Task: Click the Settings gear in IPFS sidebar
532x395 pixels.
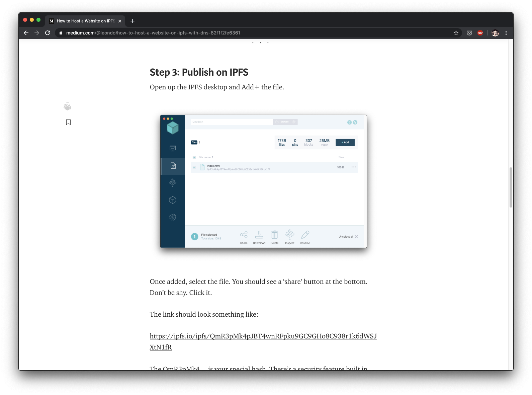Action: pyautogui.click(x=173, y=217)
